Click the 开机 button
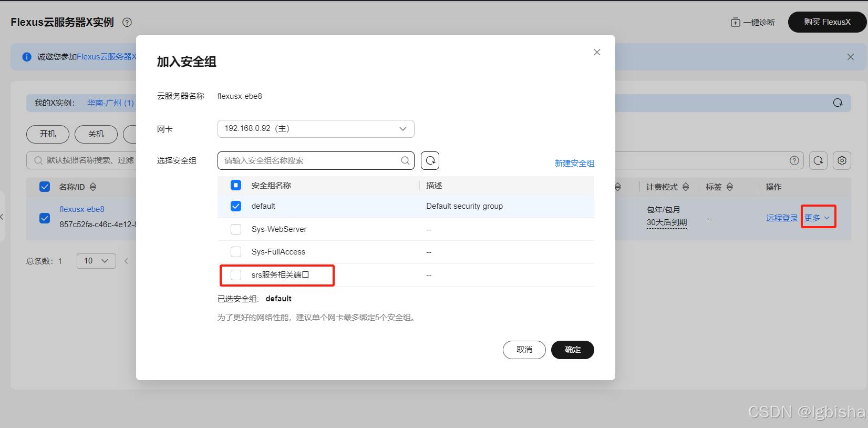 48,134
